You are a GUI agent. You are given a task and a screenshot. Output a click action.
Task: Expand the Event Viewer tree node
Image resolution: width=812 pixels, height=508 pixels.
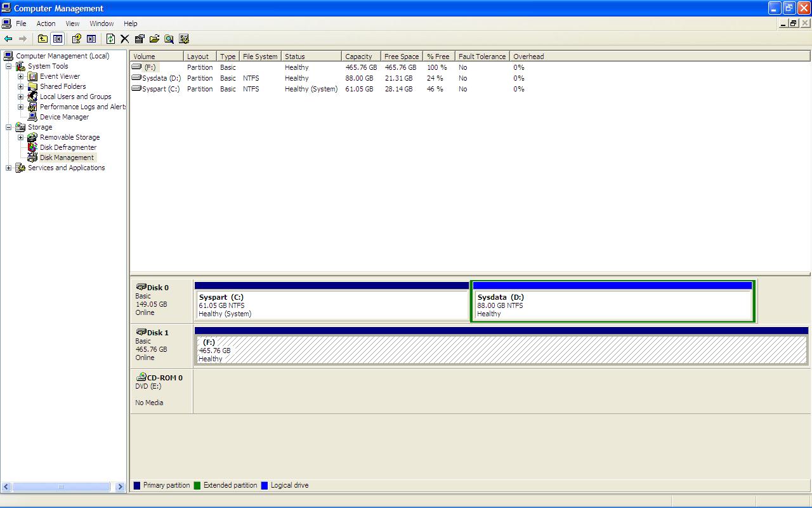[x=20, y=76]
